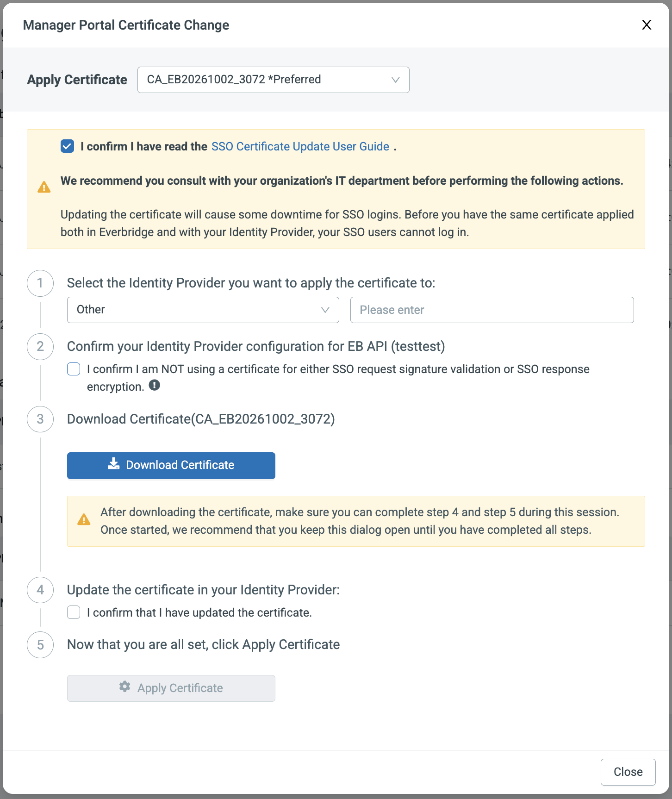The height and width of the screenshot is (799, 672).
Task: Click the gear icon on Apply Certificate
Action: tap(124, 687)
